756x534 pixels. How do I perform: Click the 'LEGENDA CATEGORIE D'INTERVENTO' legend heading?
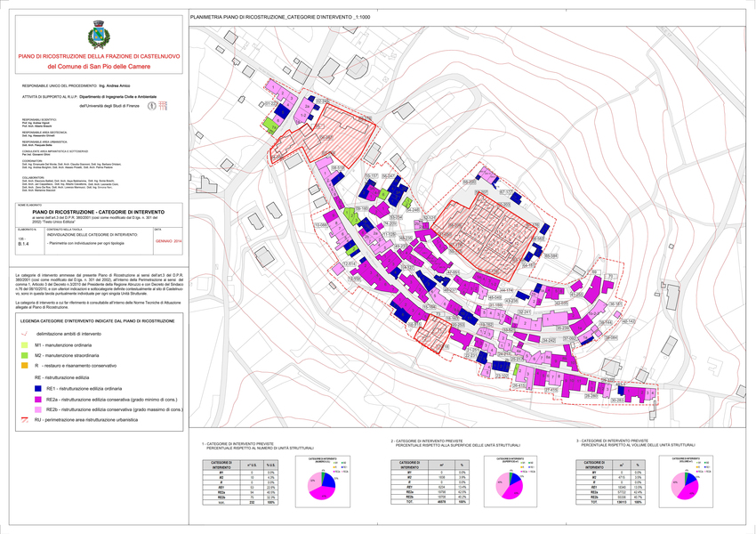pyautogui.click(x=98, y=320)
